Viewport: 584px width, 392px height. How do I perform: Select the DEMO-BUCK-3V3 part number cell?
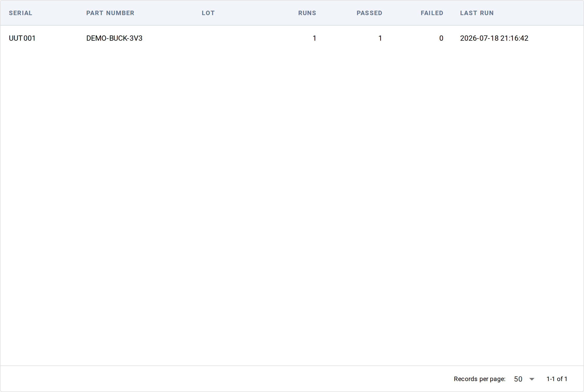pyautogui.click(x=114, y=38)
